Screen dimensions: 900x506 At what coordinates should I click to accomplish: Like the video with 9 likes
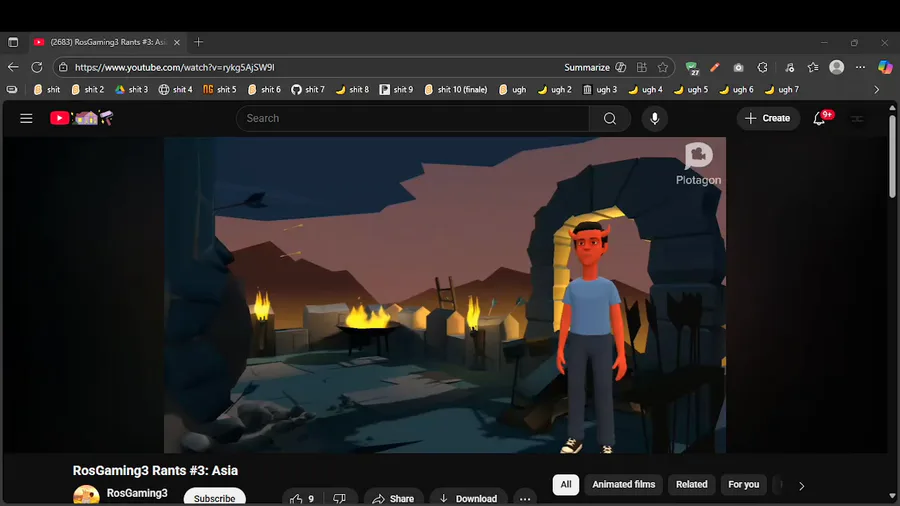pos(302,498)
